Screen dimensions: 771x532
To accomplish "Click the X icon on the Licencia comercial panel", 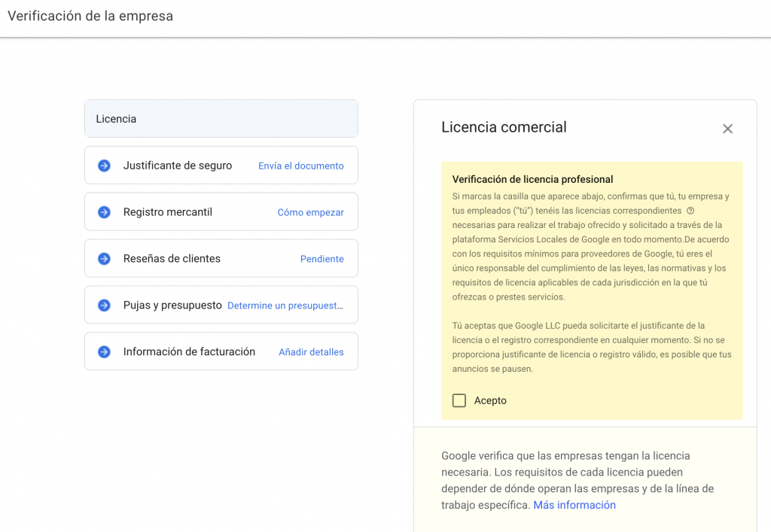I will (x=727, y=129).
